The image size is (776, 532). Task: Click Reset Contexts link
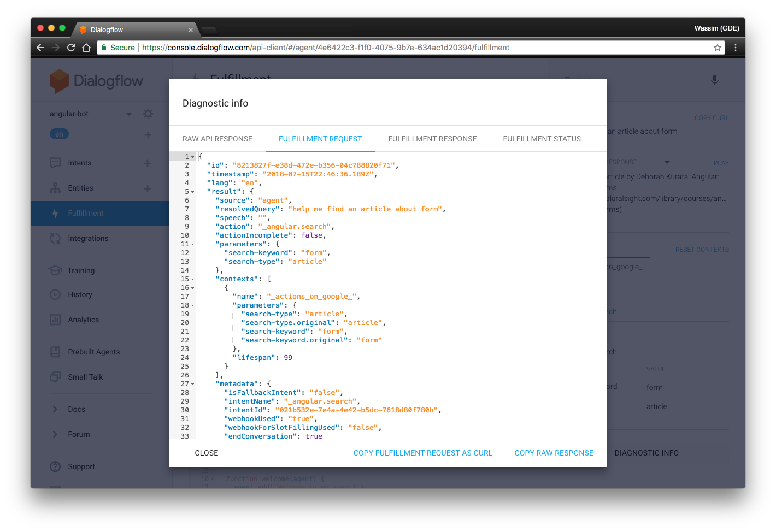tap(702, 250)
